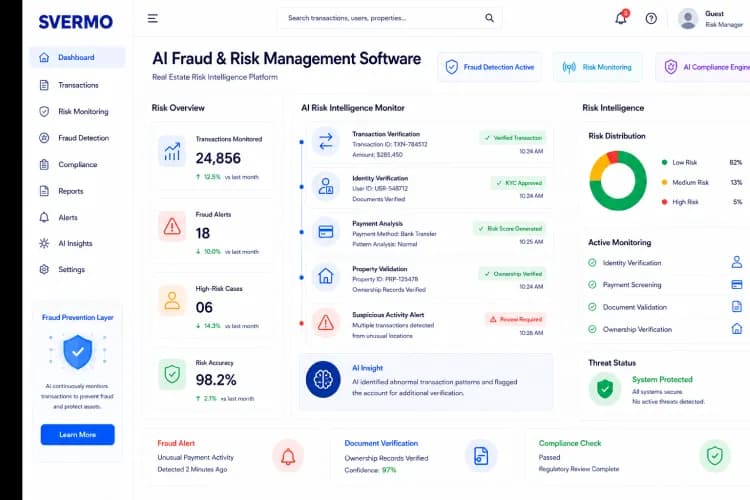Click the Transaction Verification arrows icon
Image resolution: width=750 pixels, height=500 pixels.
[x=326, y=142]
